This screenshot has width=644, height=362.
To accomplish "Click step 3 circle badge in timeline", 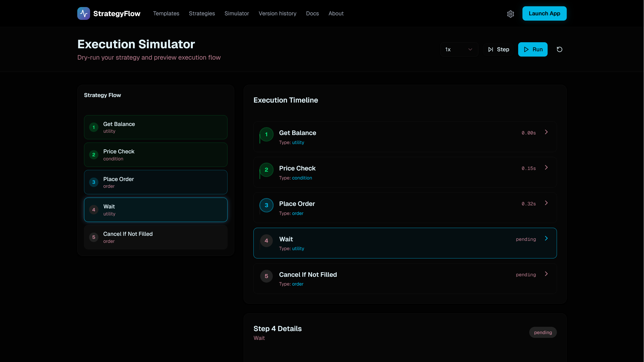I will [266, 205].
